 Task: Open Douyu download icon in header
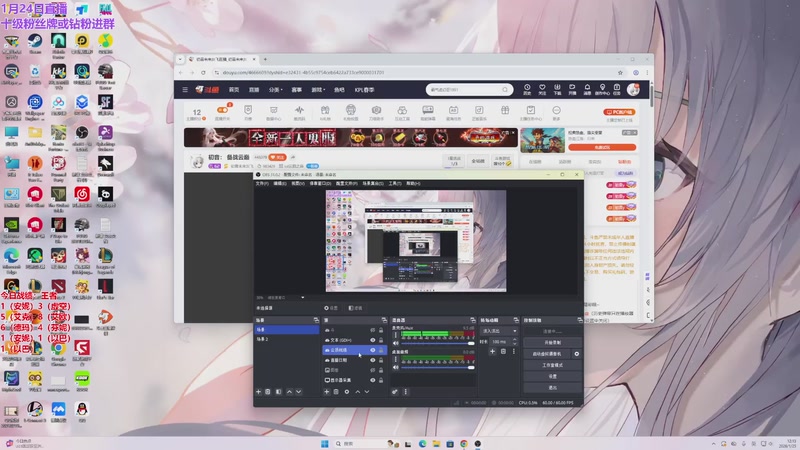557,89
